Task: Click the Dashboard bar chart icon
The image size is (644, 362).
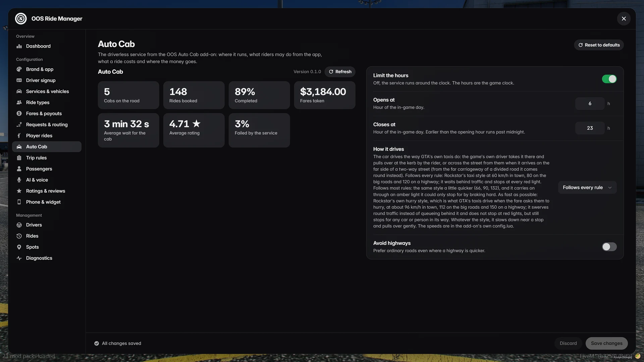Action: [19, 46]
